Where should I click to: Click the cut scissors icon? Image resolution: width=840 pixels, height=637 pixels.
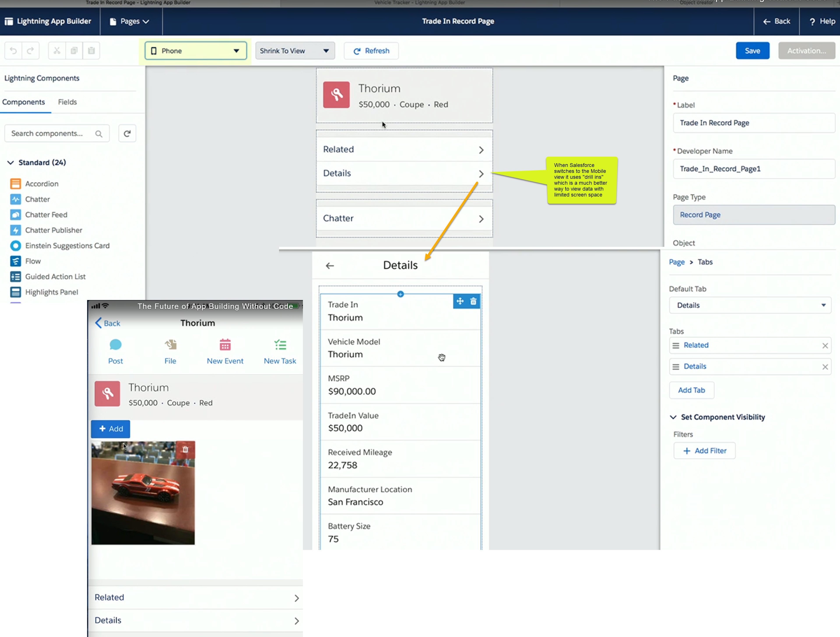point(57,51)
